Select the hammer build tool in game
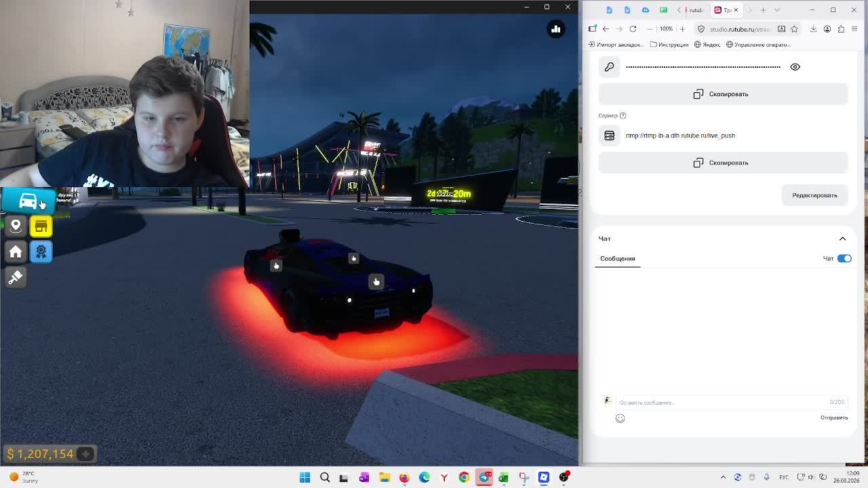Viewport: 868px width, 488px height. point(16,277)
